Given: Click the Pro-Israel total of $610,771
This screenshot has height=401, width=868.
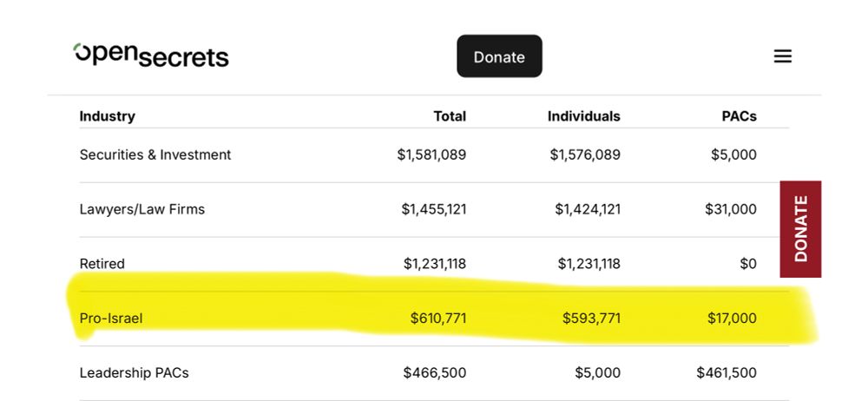Looking at the screenshot, I should tap(437, 319).
